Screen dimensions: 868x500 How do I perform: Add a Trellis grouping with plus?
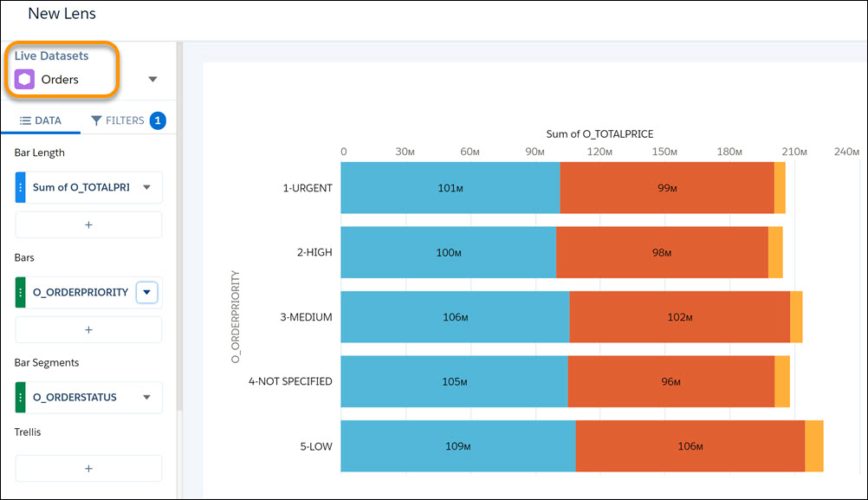tap(87, 468)
